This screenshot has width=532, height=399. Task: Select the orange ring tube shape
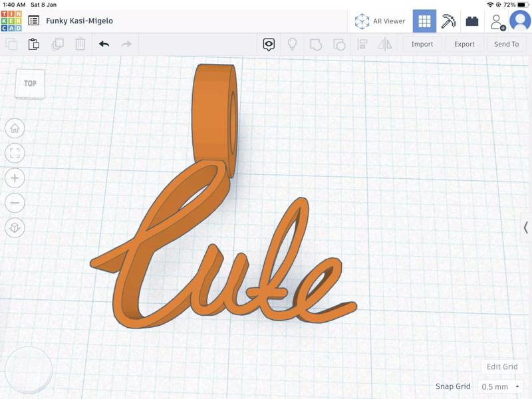click(213, 115)
